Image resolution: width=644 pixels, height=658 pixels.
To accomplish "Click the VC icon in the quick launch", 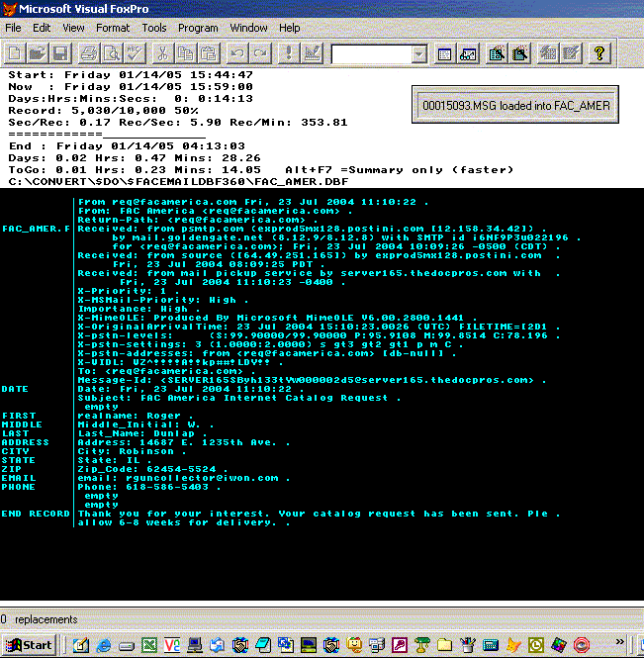I will coord(171,645).
